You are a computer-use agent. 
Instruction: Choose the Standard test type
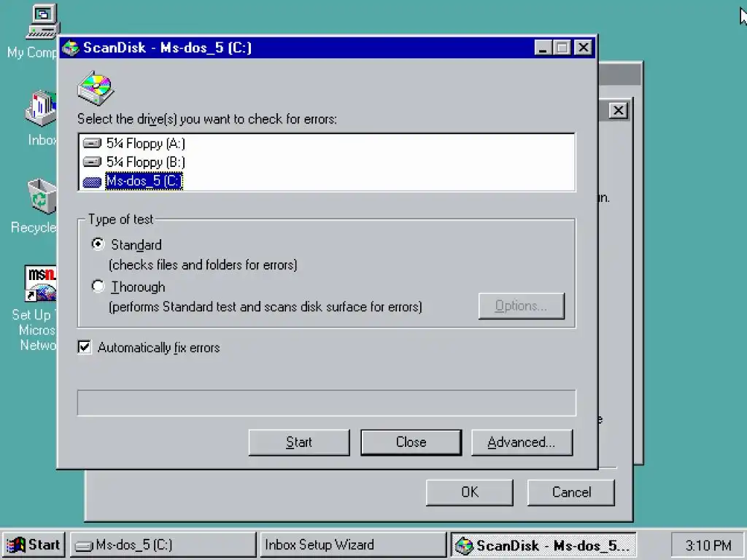(x=98, y=244)
